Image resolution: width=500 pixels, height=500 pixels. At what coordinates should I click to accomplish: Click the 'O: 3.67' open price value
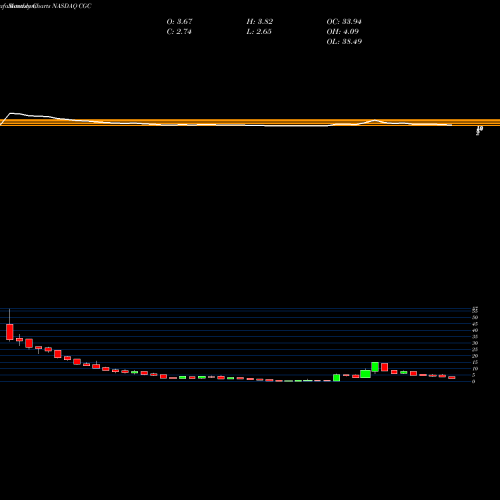[x=179, y=22]
